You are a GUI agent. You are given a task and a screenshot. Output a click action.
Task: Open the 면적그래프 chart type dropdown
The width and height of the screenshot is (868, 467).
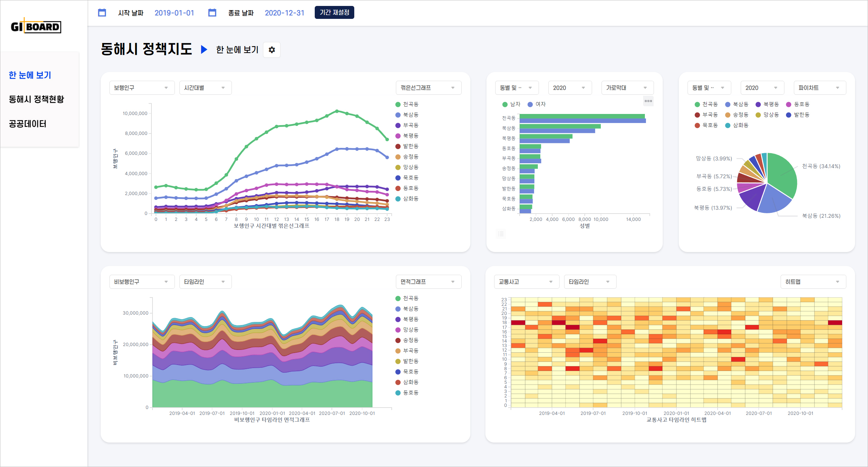point(428,282)
